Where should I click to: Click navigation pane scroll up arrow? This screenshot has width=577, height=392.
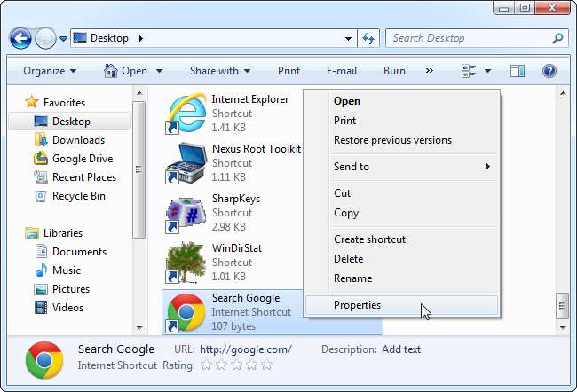point(139,93)
